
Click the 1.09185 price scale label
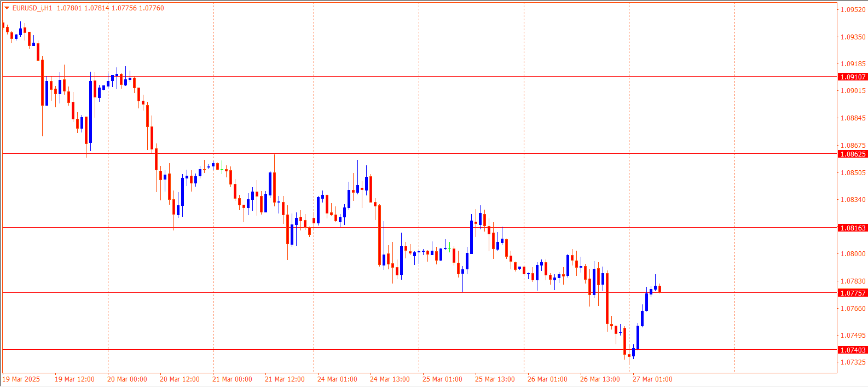tap(853, 64)
